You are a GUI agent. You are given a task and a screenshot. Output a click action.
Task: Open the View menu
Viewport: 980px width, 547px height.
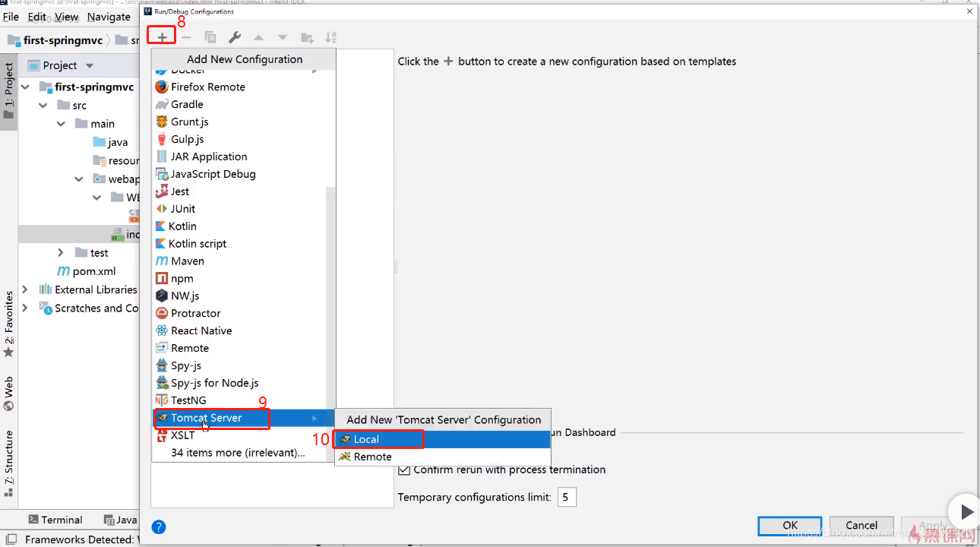(x=67, y=17)
